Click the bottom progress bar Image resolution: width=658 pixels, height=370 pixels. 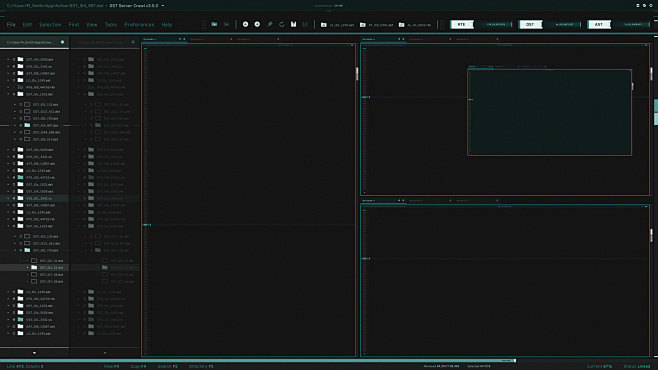tap(258, 360)
